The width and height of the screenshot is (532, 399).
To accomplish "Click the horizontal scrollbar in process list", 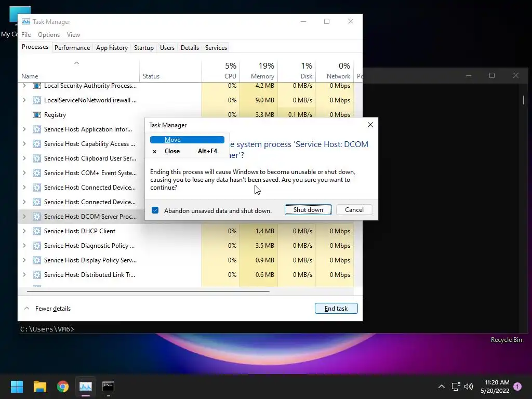I will [x=148, y=291].
